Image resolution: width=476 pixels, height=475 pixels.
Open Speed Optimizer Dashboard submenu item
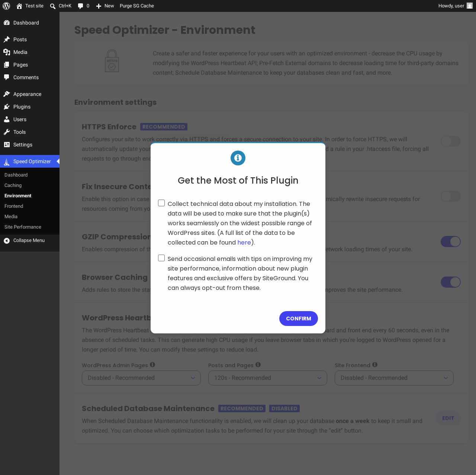pyautogui.click(x=16, y=175)
